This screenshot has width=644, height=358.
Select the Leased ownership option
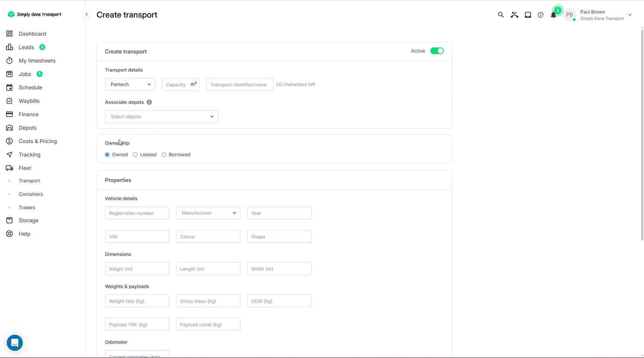(135, 155)
